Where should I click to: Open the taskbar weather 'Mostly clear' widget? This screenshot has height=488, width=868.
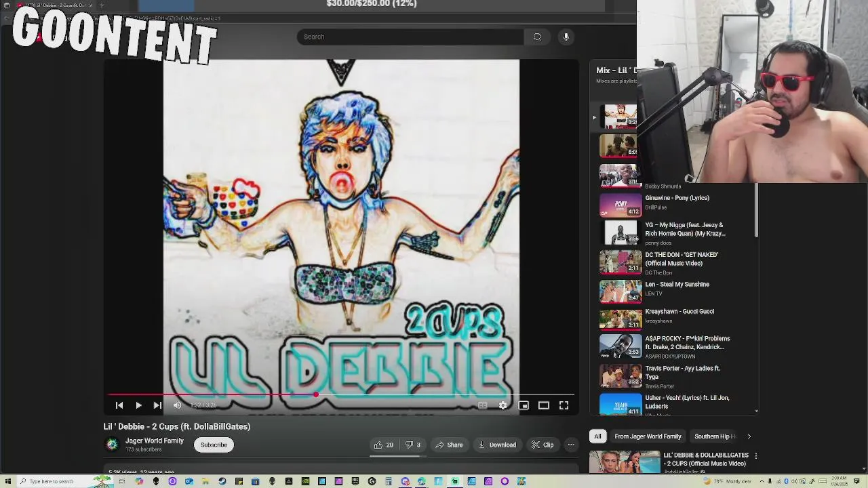[x=728, y=481]
